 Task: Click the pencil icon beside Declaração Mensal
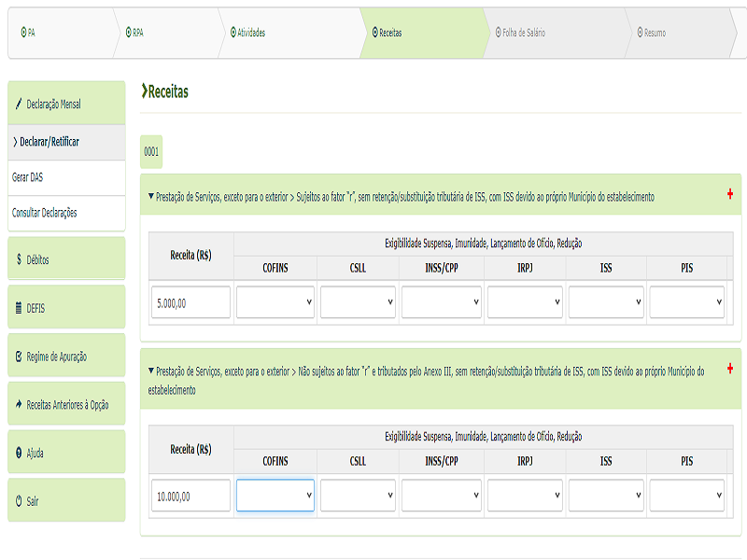[19, 104]
